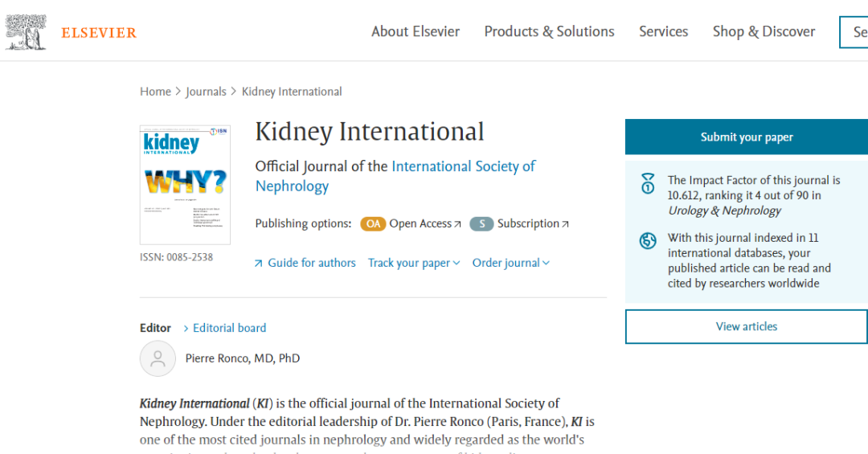Click the globe indexed databases icon
The height and width of the screenshot is (454, 868).
click(x=648, y=240)
